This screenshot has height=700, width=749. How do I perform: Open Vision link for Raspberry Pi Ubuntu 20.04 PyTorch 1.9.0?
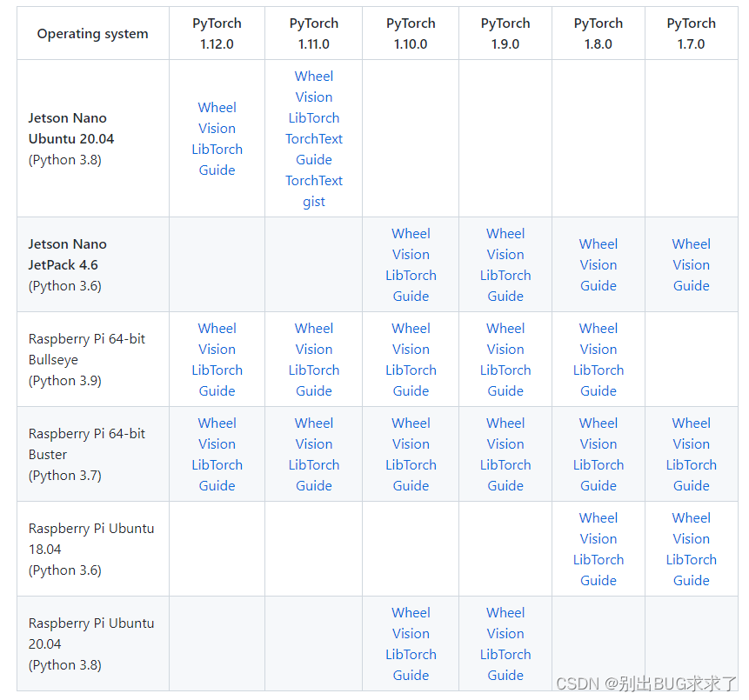click(505, 634)
